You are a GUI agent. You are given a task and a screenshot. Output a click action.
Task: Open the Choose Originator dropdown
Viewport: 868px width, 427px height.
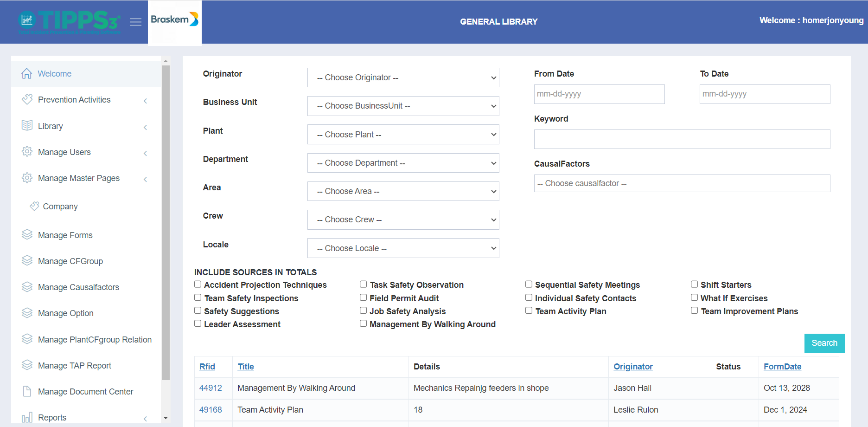403,78
